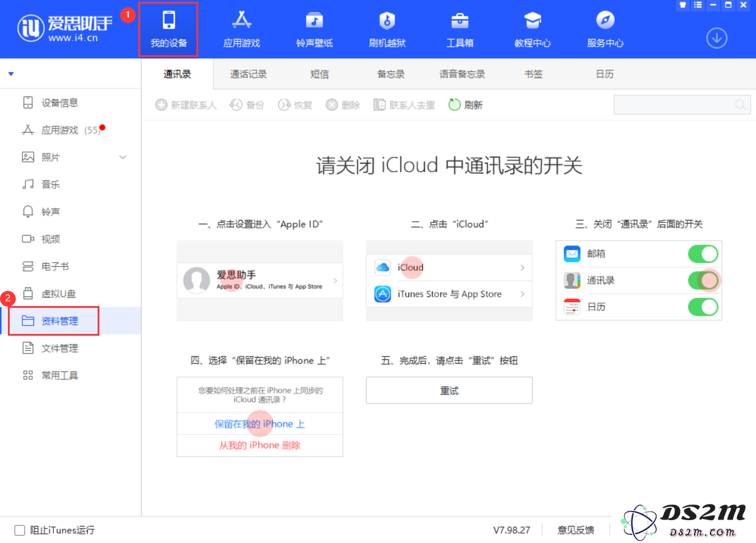Switch to the 通讯录 tab
Screen dimensions: 756x543
point(177,74)
